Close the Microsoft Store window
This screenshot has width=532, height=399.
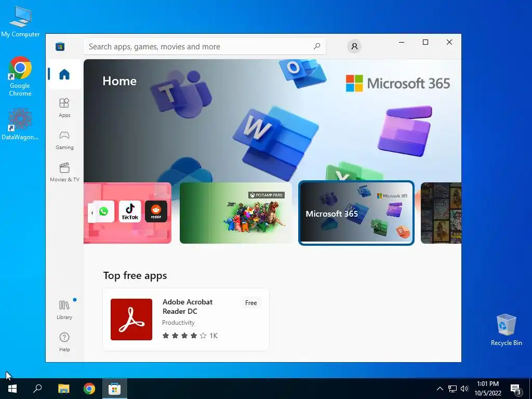[x=449, y=42]
